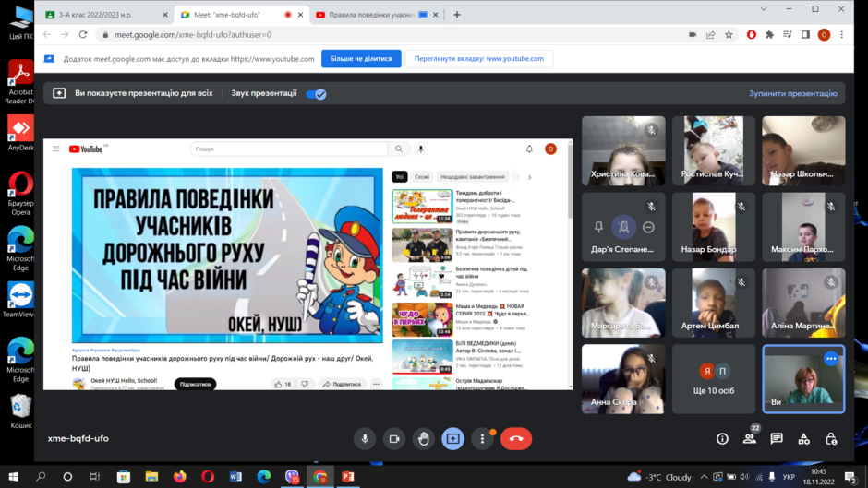This screenshot has width=868, height=488.
Task: Open Word from the taskbar
Action: tap(235, 476)
